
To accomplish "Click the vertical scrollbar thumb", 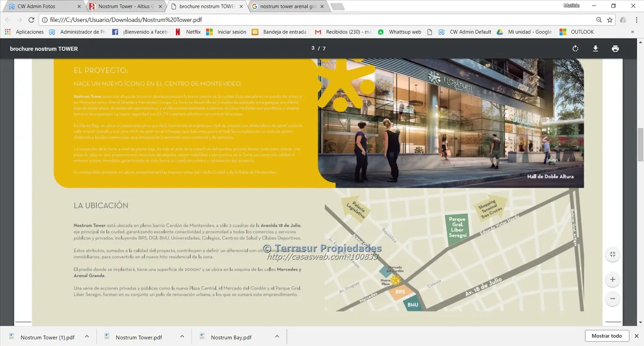I will click(640, 144).
